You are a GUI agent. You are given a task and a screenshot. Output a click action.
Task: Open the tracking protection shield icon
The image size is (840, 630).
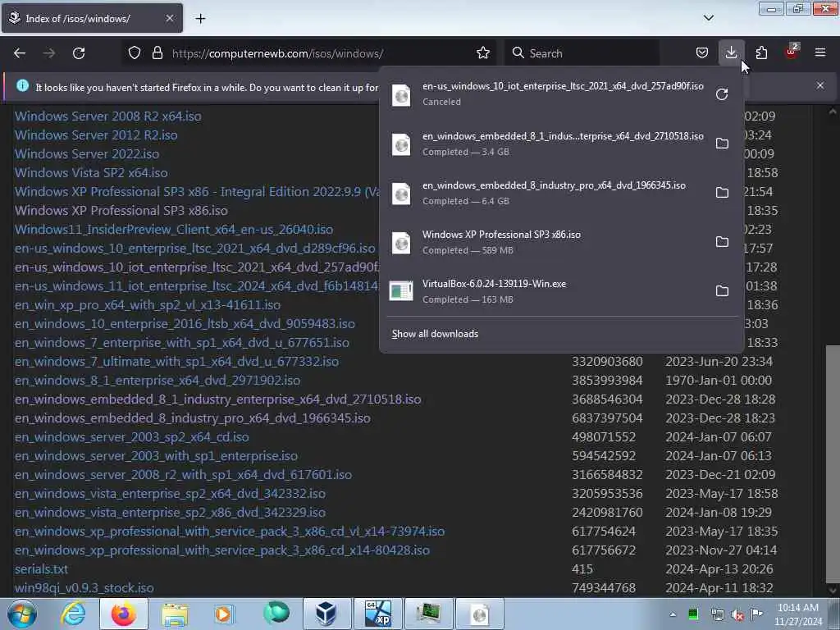[x=135, y=53]
